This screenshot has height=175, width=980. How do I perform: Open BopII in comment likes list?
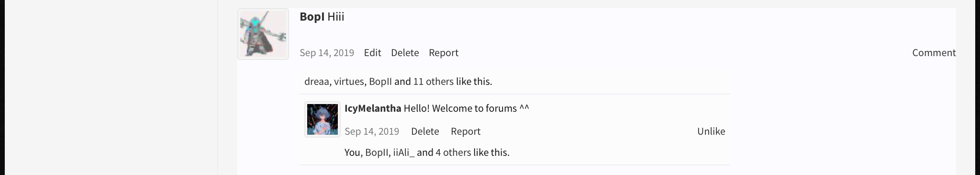tap(377, 152)
